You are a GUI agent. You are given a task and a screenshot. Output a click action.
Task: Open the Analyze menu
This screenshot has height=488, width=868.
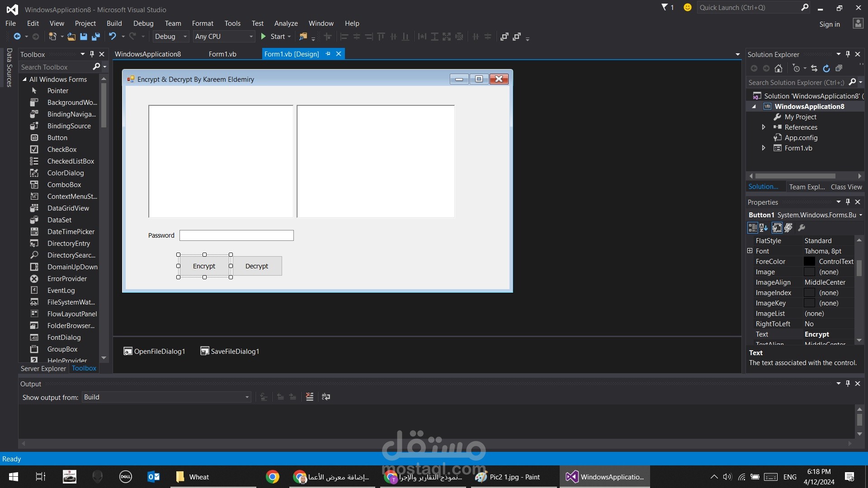click(286, 23)
